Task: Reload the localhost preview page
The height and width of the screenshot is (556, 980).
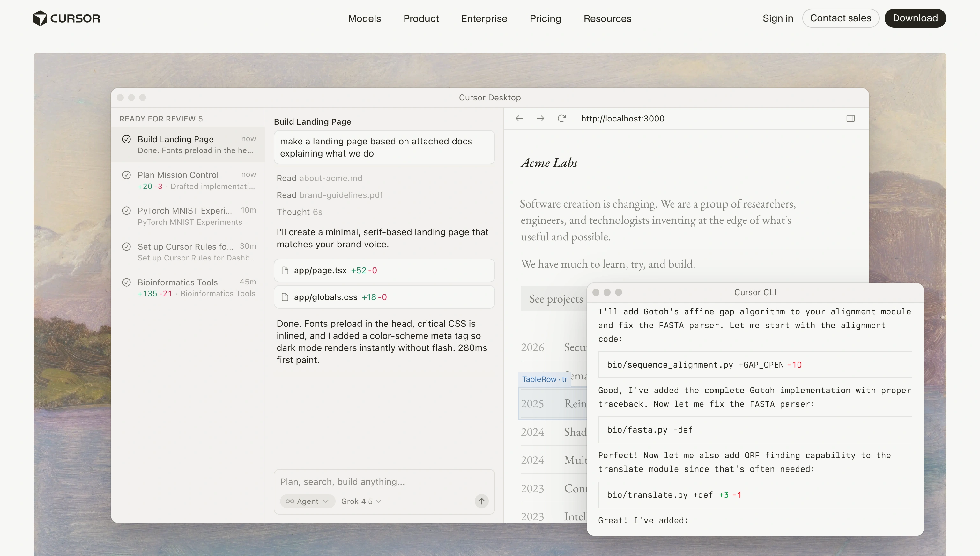Action: 561,118
